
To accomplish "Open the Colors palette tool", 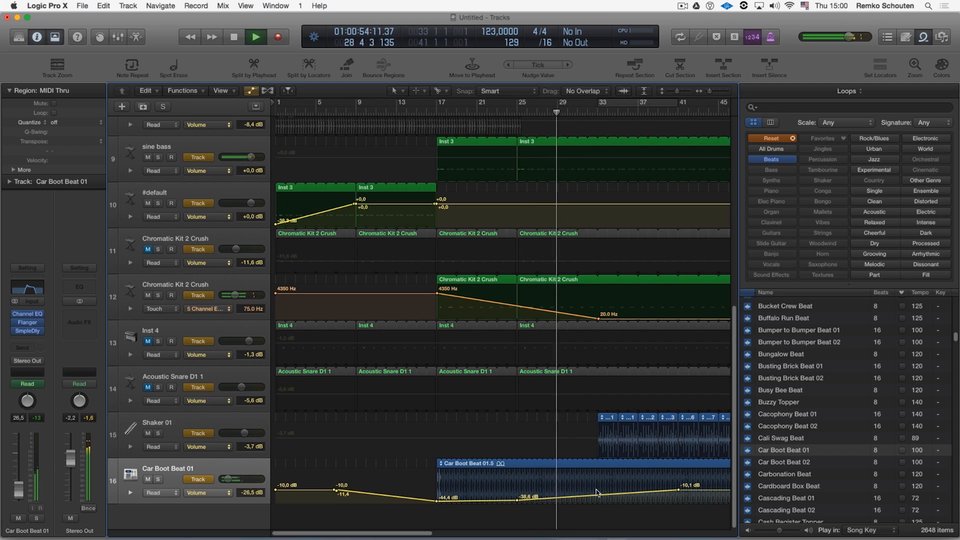I will (942, 67).
